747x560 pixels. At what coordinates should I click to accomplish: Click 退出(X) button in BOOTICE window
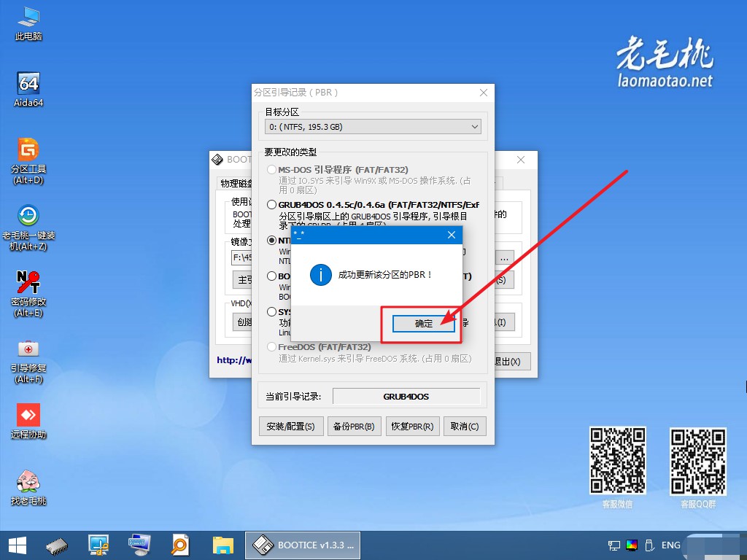(x=511, y=362)
